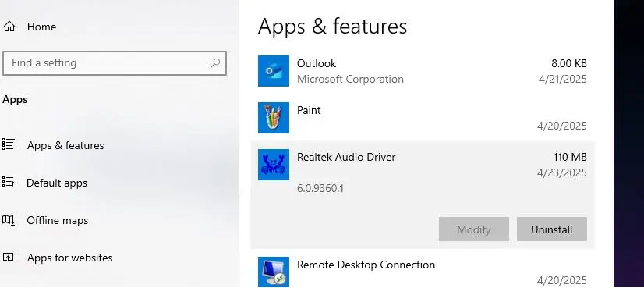This screenshot has height=288, width=644.
Task: Select Realtek Audio Driver entry name
Action: 346,157
